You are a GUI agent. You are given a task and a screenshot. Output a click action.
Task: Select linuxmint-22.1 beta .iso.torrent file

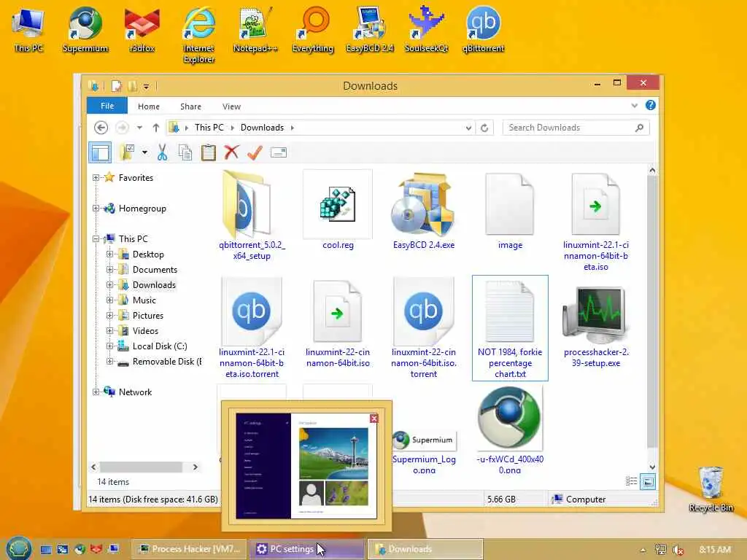(252, 328)
